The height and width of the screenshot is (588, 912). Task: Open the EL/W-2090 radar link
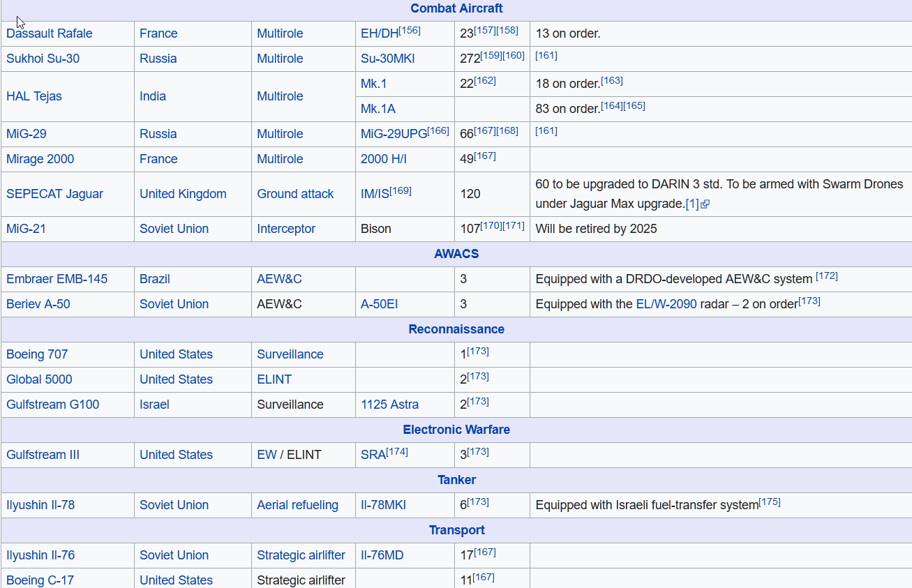coord(666,304)
